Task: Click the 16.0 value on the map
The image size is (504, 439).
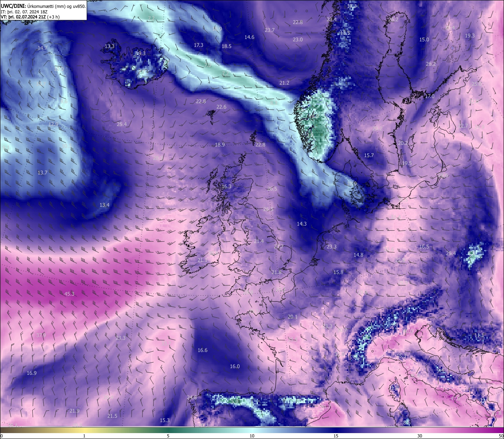Action: [235, 366]
